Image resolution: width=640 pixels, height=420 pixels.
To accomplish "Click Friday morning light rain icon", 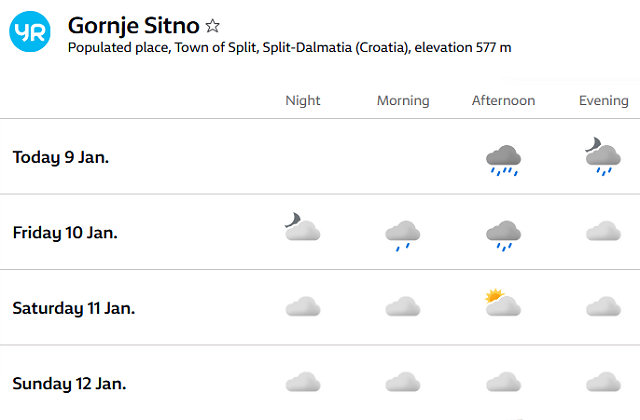I will point(403,236).
